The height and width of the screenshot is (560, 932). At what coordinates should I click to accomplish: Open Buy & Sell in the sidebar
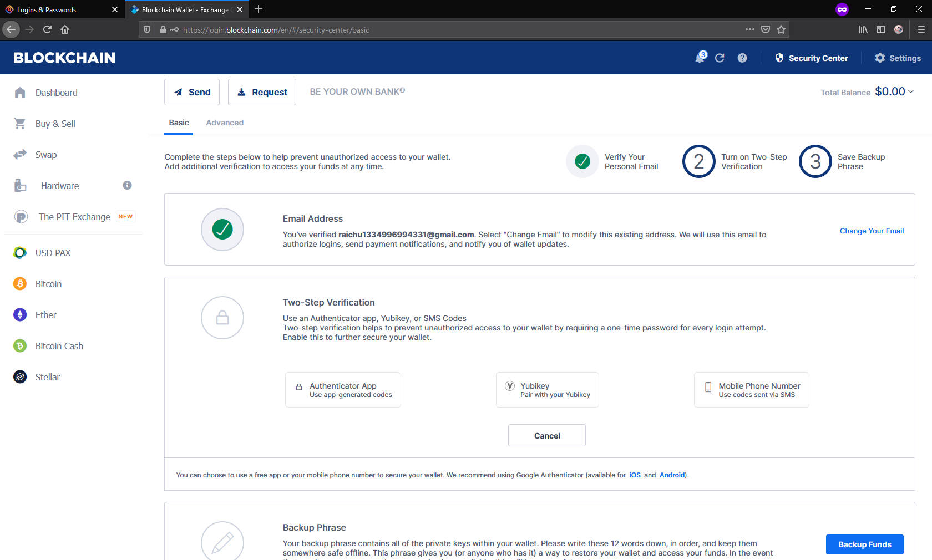tap(45, 124)
